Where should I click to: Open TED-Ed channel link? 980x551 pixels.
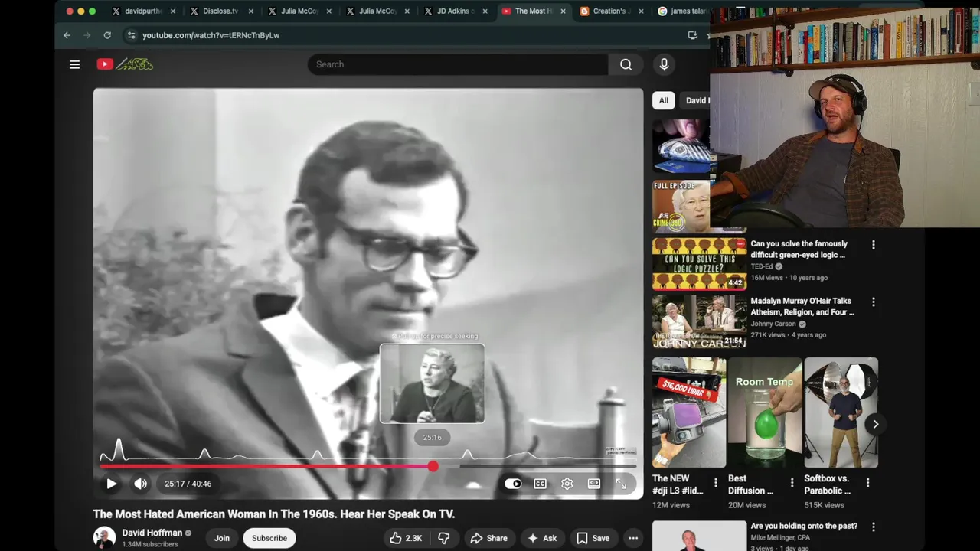click(x=762, y=266)
